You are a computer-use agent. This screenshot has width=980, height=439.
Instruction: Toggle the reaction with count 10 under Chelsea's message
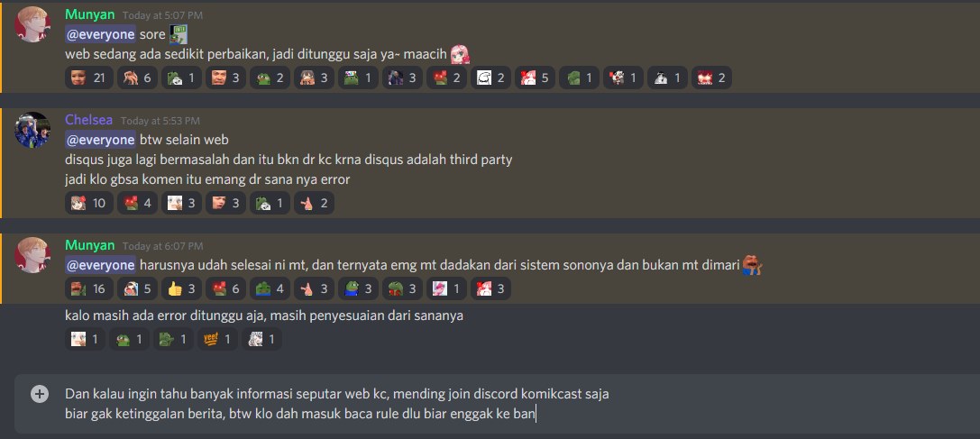pyautogui.click(x=89, y=203)
